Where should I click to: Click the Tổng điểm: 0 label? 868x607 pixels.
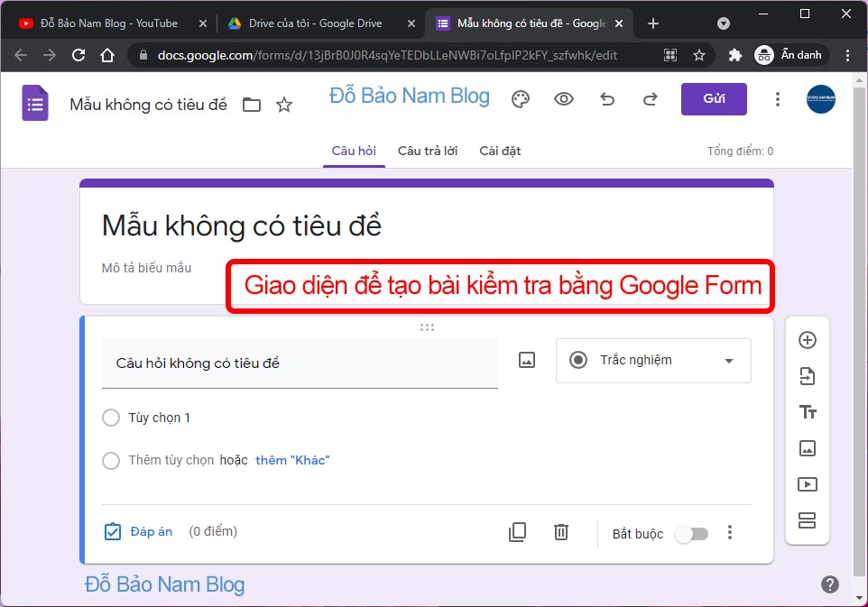740,151
